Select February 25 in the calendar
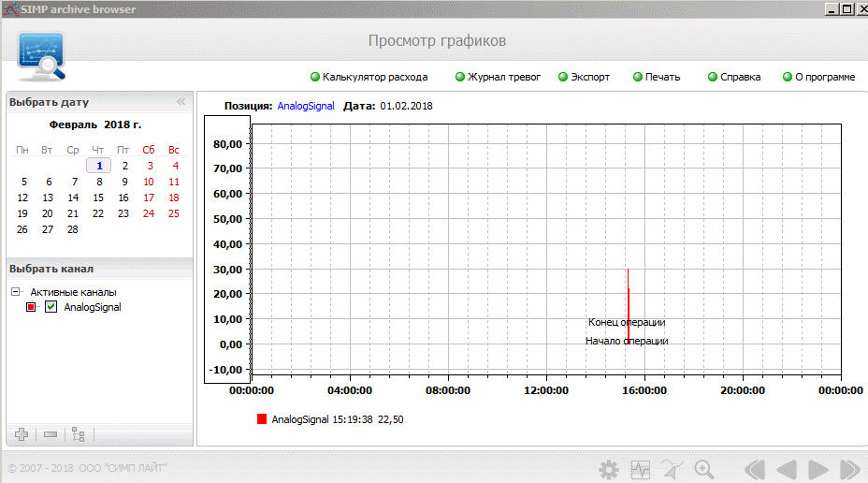868x483 pixels. pyautogui.click(x=174, y=213)
